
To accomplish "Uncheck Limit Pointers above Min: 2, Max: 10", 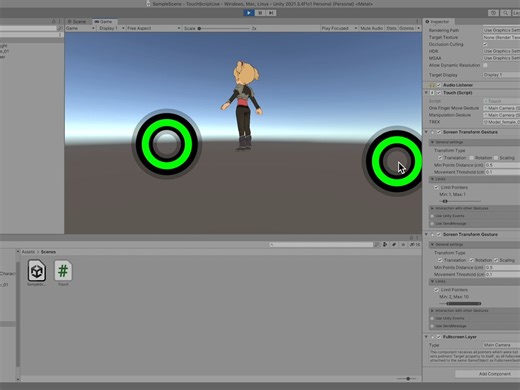I will click(x=436, y=290).
